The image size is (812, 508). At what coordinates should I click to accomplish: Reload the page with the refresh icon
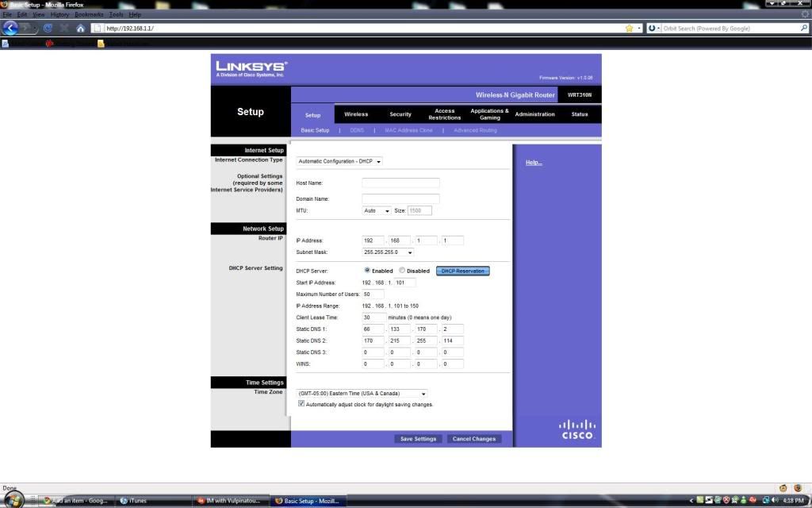48,28
